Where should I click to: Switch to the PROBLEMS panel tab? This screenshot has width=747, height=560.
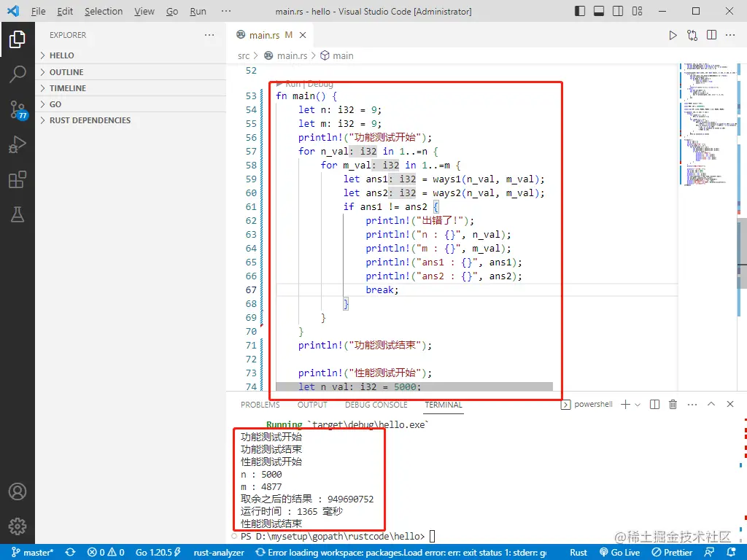pos(260,405)
